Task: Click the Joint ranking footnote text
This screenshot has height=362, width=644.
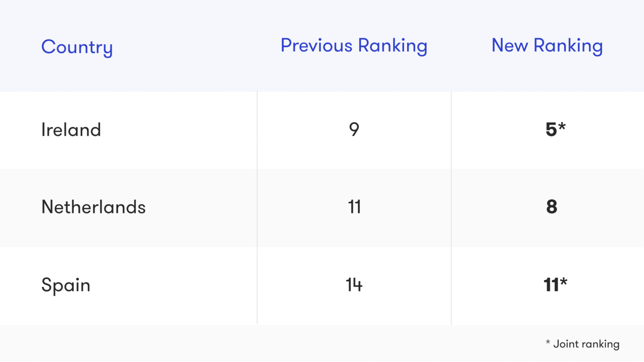Action: coord(583,344)
